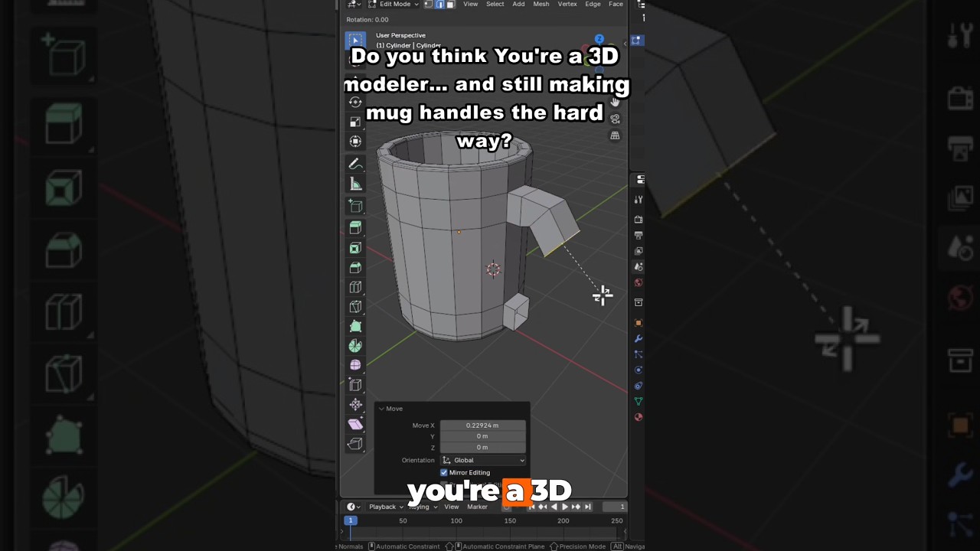Open the World properties tab

pos(639,283)
